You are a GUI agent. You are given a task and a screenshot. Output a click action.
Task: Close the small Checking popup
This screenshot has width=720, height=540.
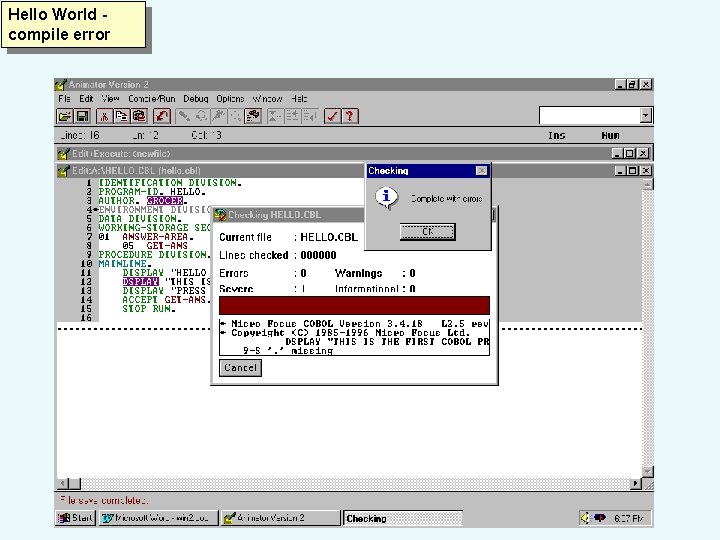[x=481, y=171]
